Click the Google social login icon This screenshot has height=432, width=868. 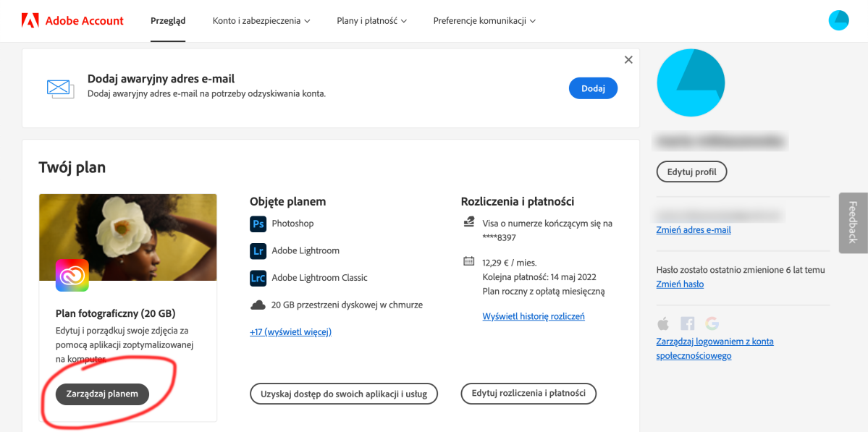point(712,323)
